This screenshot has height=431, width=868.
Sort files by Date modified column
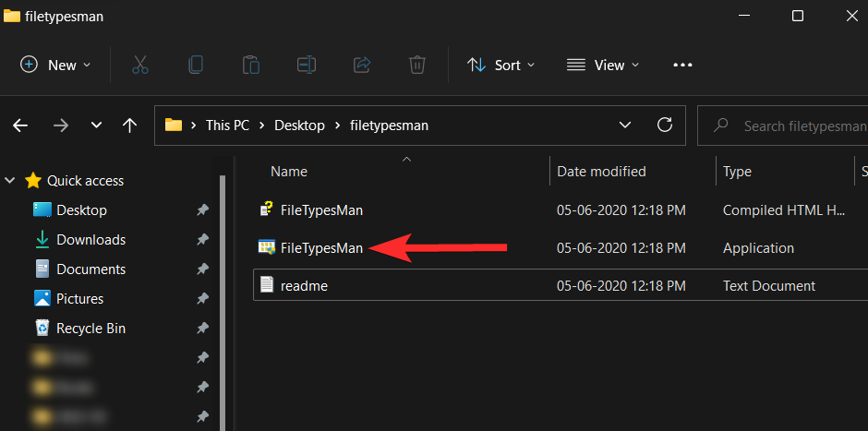(601, 172)
